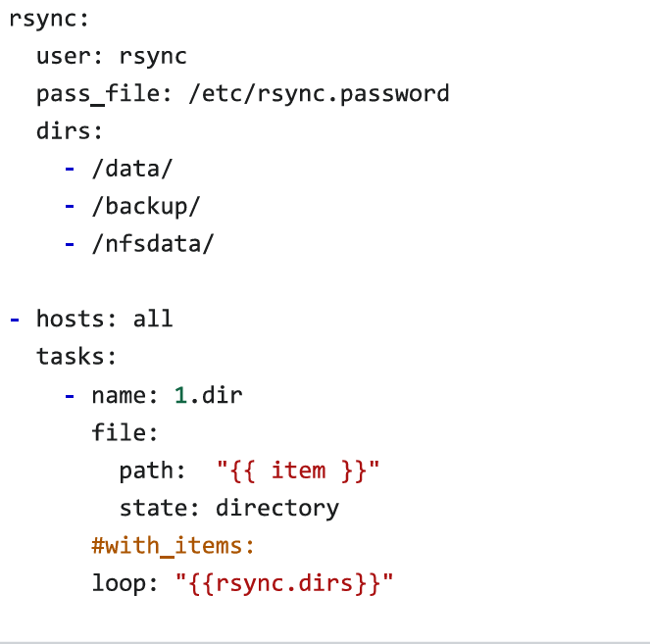Viewport: 650px width, 644px height.
Task: Click the /backup/ list entry
Action: tap(145, 206)
